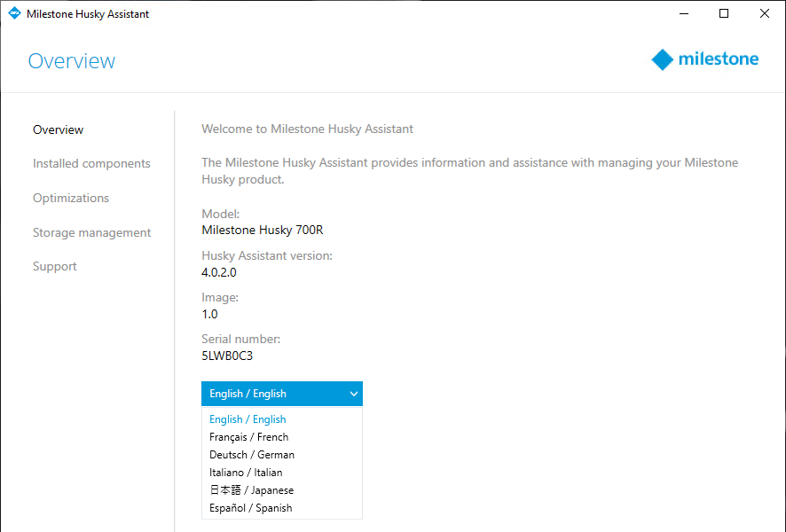
Task: Navigate to the Support section
Action: [x=55, y=267]
